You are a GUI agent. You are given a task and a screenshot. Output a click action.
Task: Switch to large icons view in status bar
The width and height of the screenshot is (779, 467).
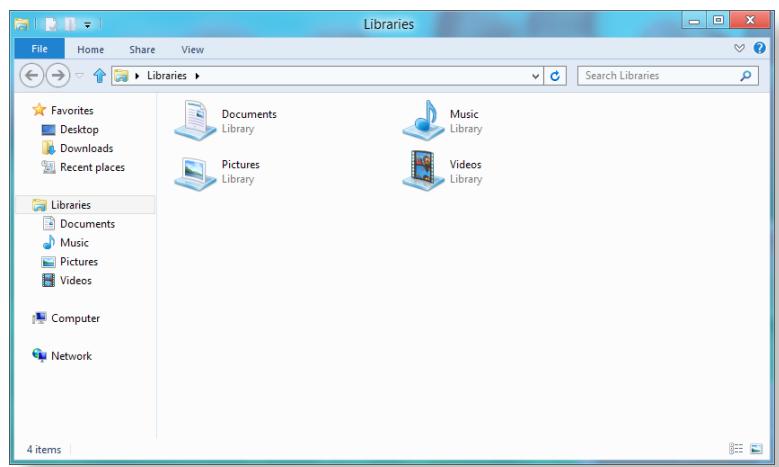click(756, 449)
